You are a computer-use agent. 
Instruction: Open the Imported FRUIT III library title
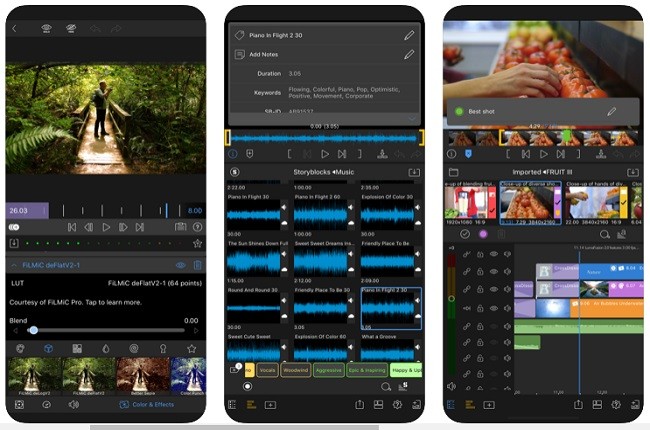542,172
